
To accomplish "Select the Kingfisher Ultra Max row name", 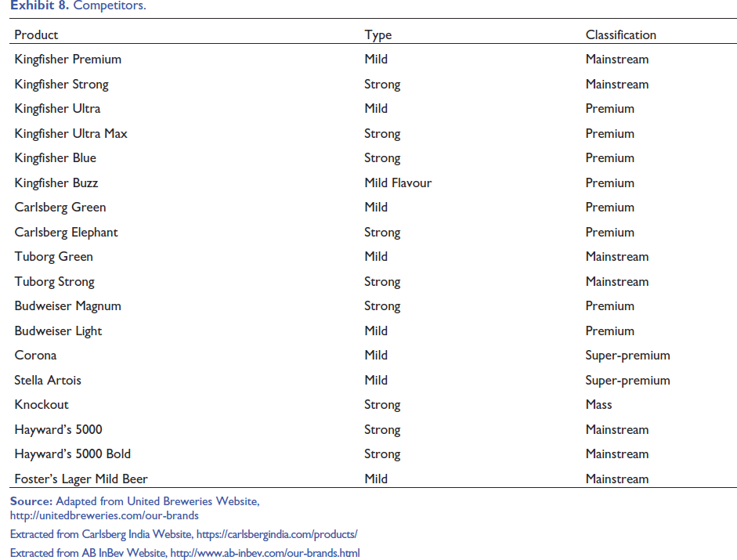I will coord(71,133).
